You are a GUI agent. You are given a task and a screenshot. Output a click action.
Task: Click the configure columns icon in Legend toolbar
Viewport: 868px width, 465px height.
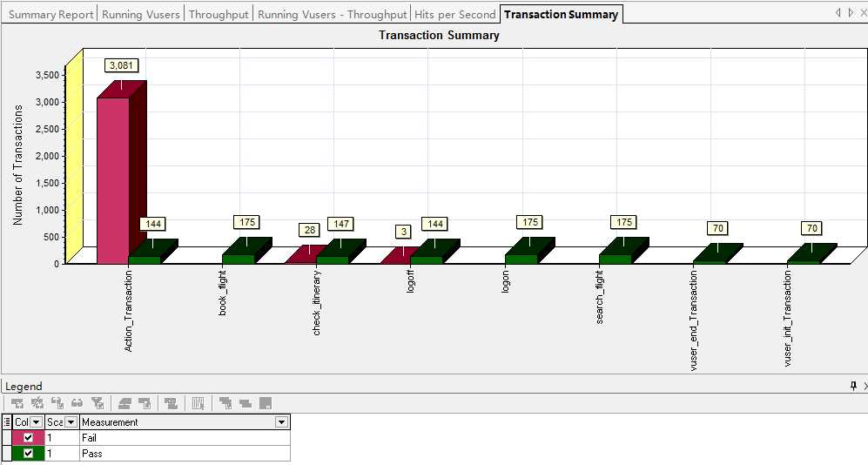pos(198,403)
